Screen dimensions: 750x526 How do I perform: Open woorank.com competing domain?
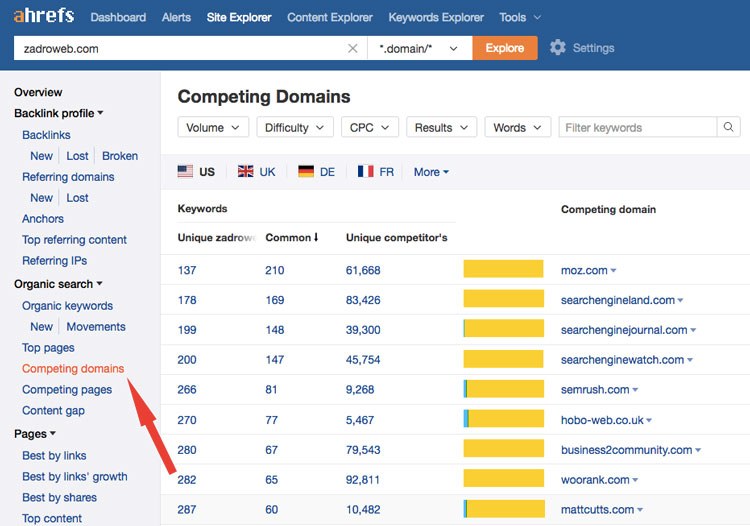pyautogui.click(x=595, y=480)
